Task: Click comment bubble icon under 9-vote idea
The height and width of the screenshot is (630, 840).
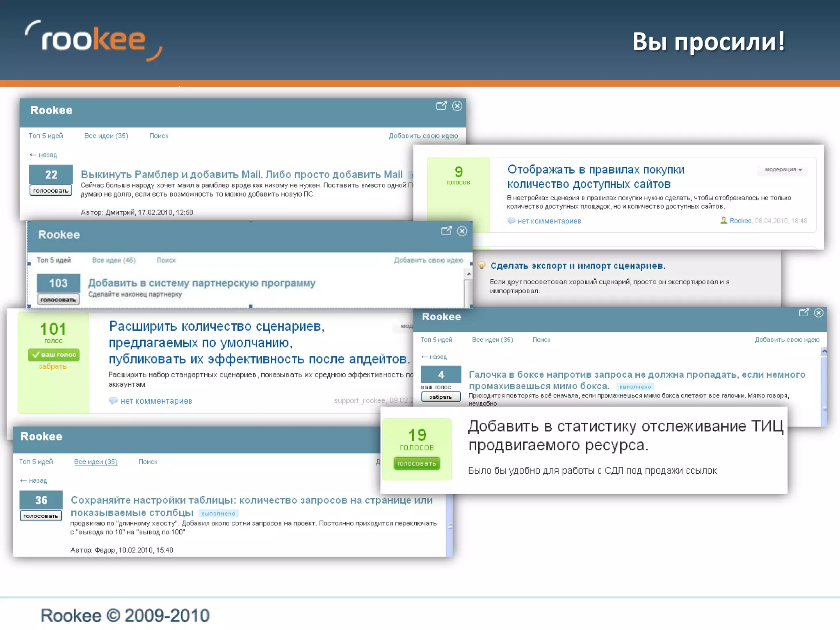Action: point(511,221)
